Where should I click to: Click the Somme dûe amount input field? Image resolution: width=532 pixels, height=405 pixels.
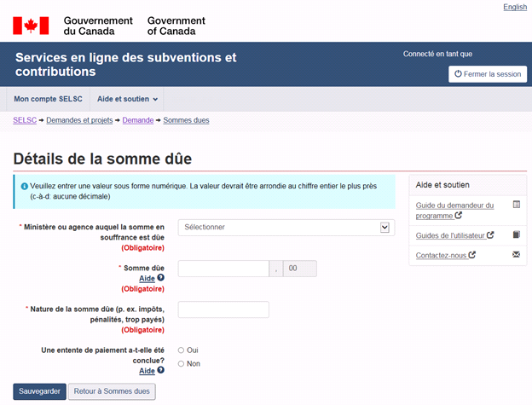coord(223,269)
